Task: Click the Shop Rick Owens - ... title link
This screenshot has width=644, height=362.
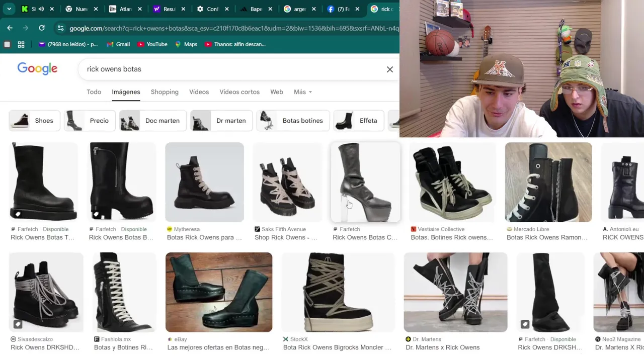Action: click(x=286, y=237)
